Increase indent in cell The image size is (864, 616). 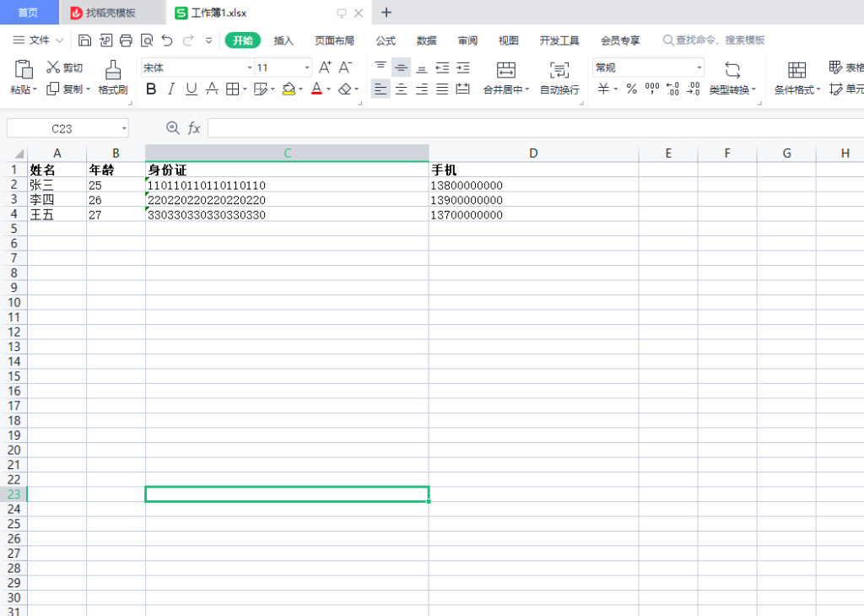pyautogui.click(x=463, y=68)
